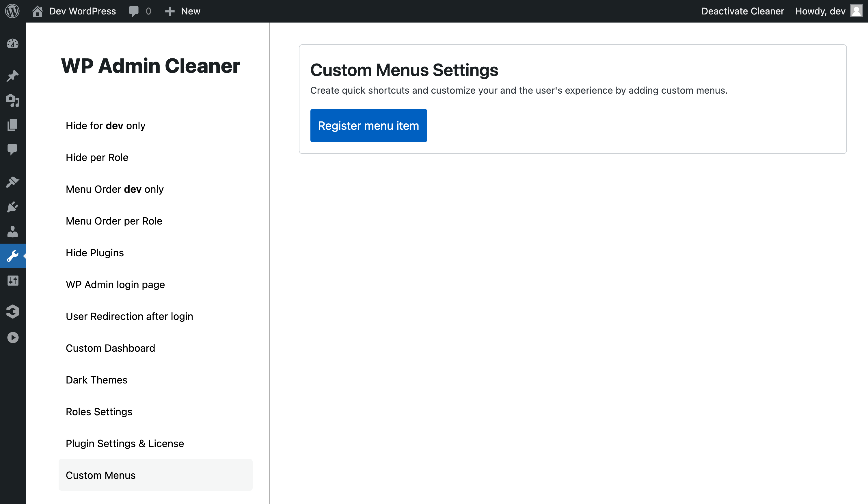
Task: Go to Roles Settings
Action: 99,412
